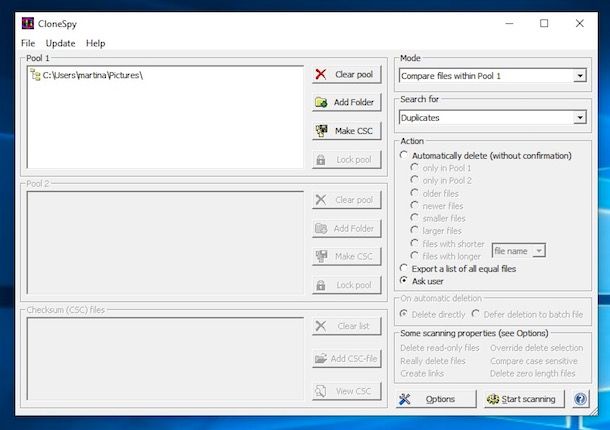Click the Override delete selection label

point(536,348)
